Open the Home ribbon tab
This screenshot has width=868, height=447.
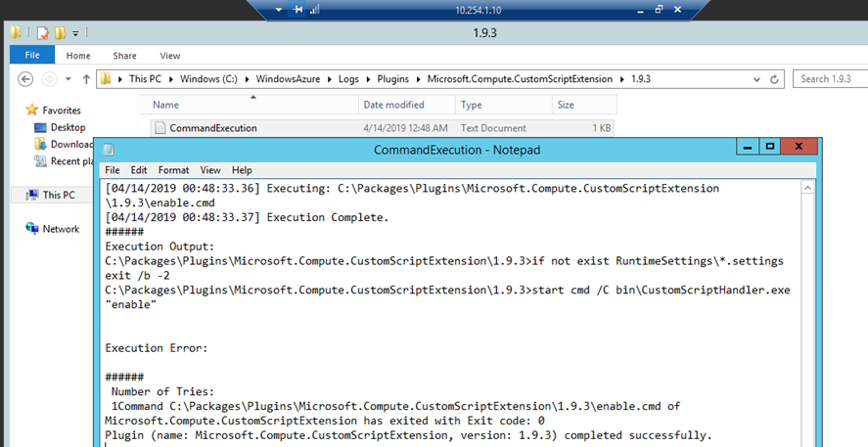click(x=78, y=56)
